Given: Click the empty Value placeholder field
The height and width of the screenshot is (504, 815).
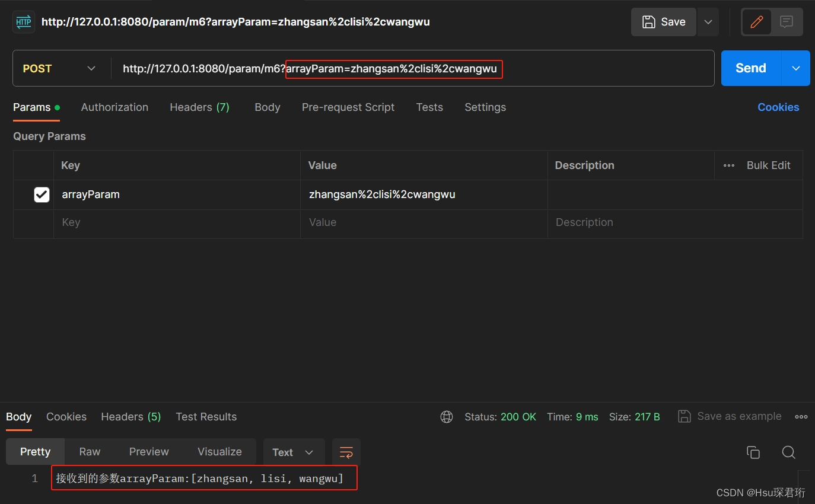Looking at the screenshot, I should pos(424,224).
